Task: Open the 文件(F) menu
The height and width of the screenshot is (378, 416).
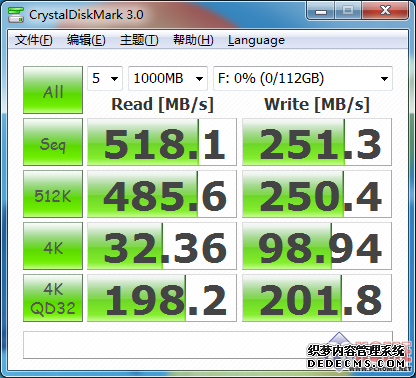Action: 33,40
